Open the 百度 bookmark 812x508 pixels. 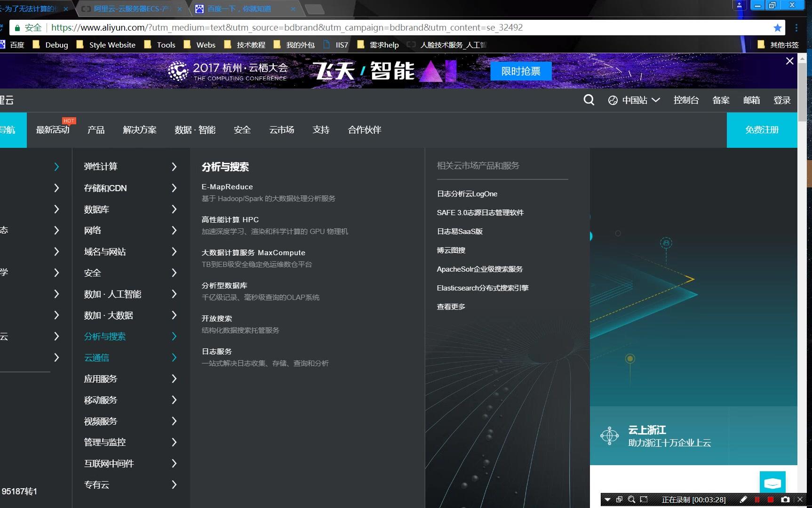pos(12,45)
